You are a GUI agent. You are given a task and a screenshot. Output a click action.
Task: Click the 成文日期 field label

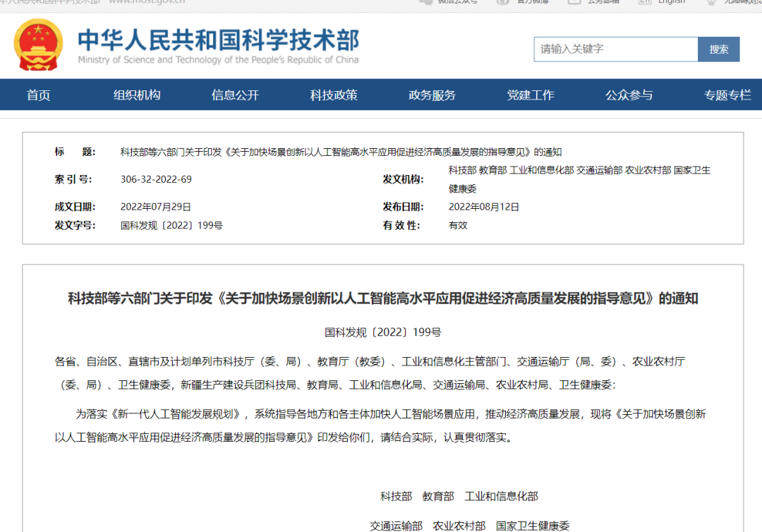(x=75, y=207)
